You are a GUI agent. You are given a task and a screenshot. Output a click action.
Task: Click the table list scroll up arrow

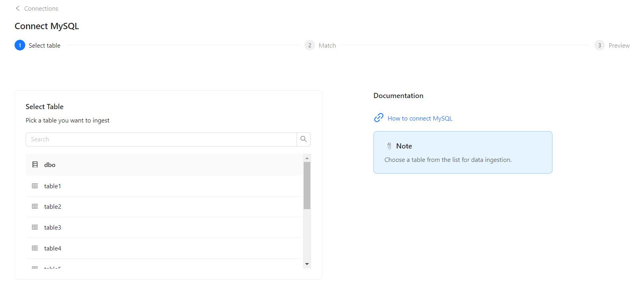click(307, 158)
